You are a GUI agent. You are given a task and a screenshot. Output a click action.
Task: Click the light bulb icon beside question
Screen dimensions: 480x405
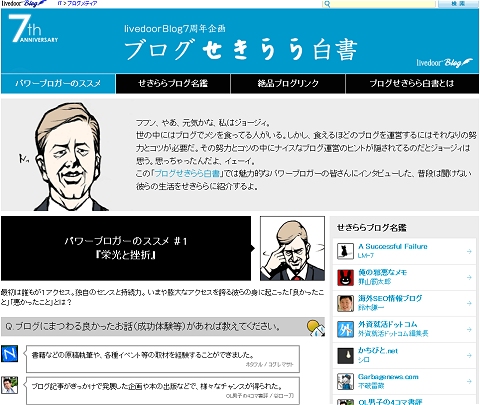[x=315, y=327]
